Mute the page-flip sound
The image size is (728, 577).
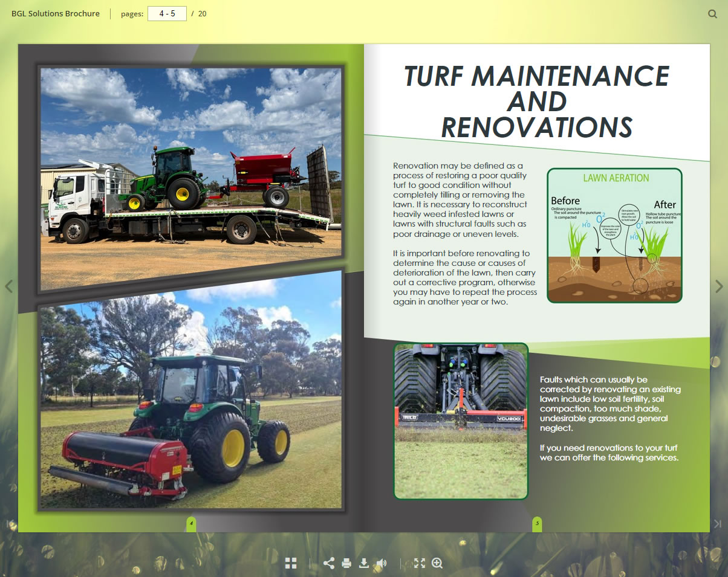[382, 563]
